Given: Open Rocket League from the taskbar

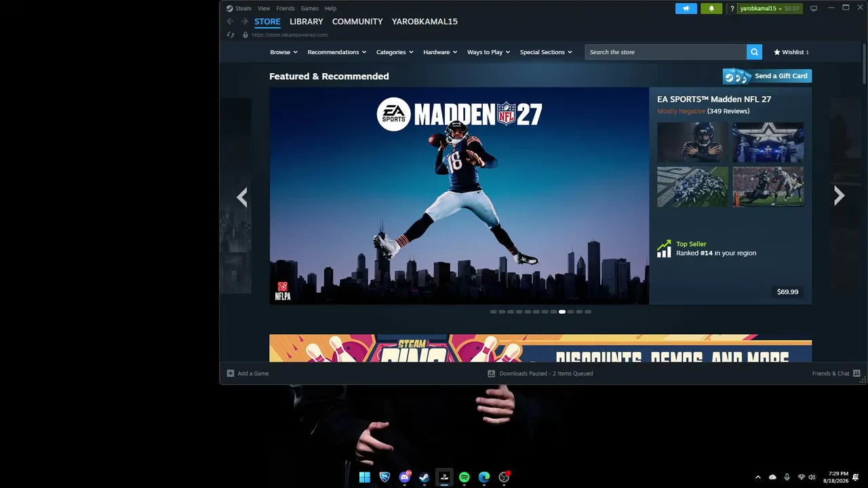Looking at the screenshot, I should coord(384,477).
